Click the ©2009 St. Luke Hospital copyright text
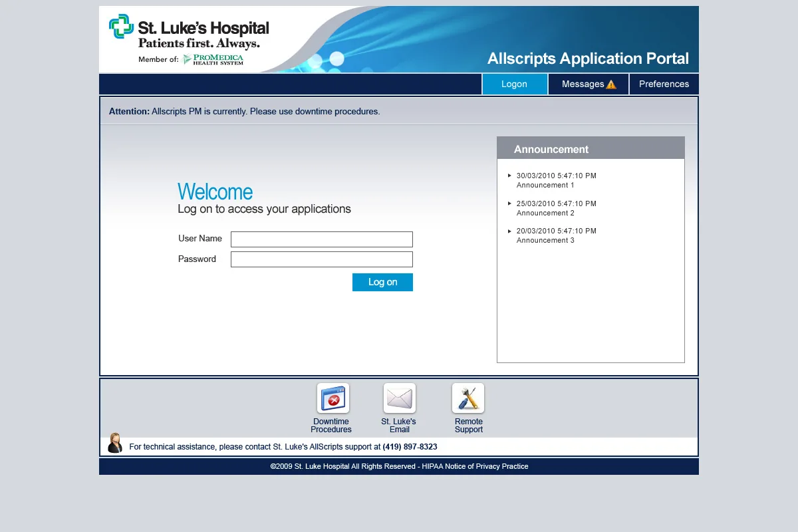This screenshot has width=798, height=532. coord(343,467)
